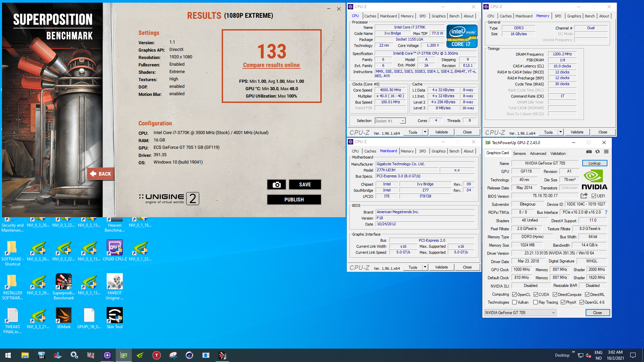Image resolution: width=644 pixels, height=362 pixels.
Task: Click the ENG NO language indicator
Action: (598, 355)
